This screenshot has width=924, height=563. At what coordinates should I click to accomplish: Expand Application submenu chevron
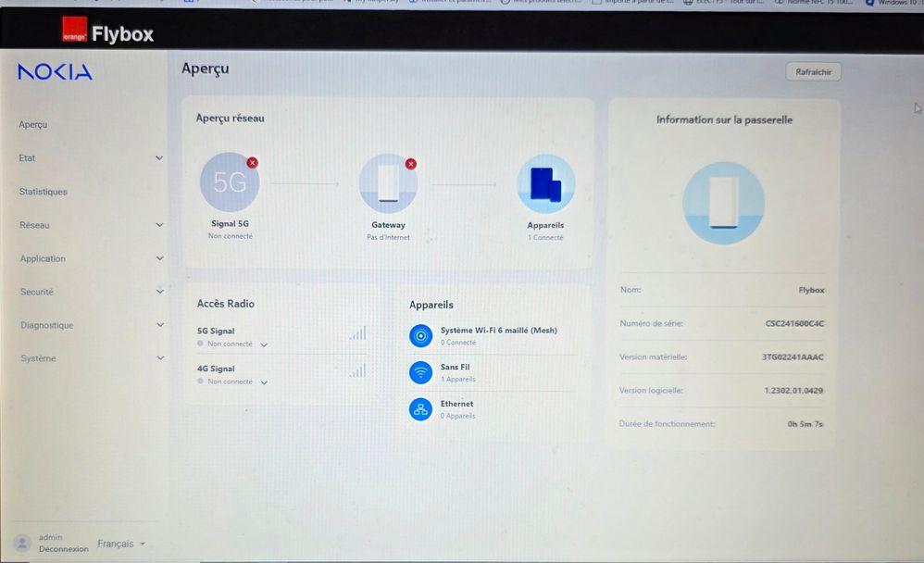pyautogui.click(x=159, y=258)
